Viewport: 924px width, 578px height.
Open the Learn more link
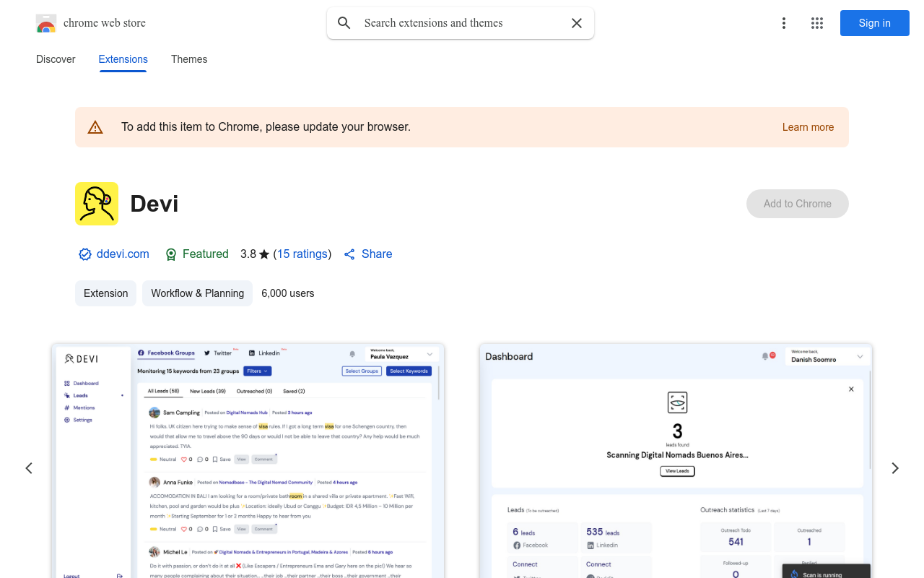tap(808, 127)
